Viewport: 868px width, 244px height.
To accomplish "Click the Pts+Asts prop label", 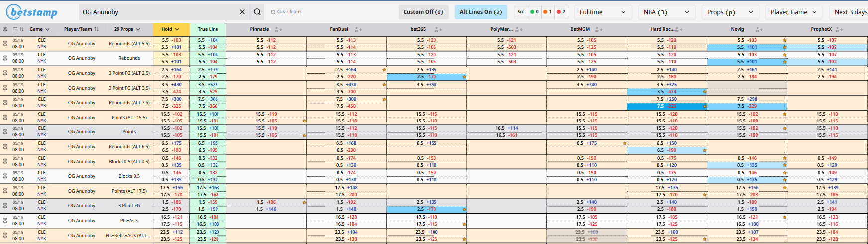I will pyautogui.click(x=129, y=221).
